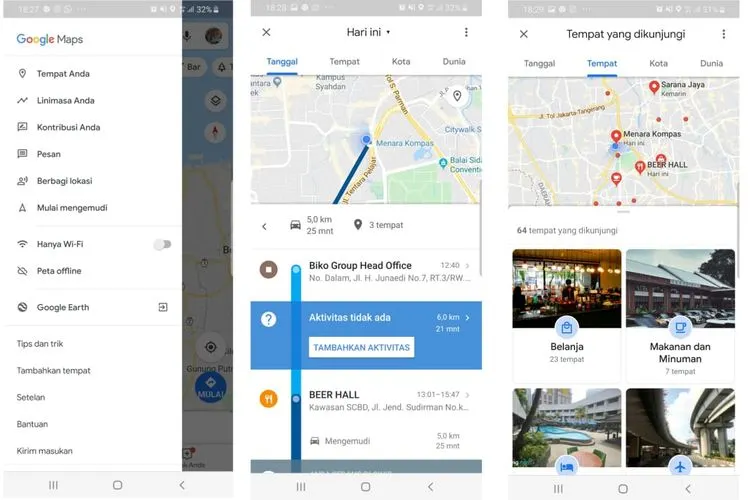Open Kirim masukan link

(x=45, y=451)
